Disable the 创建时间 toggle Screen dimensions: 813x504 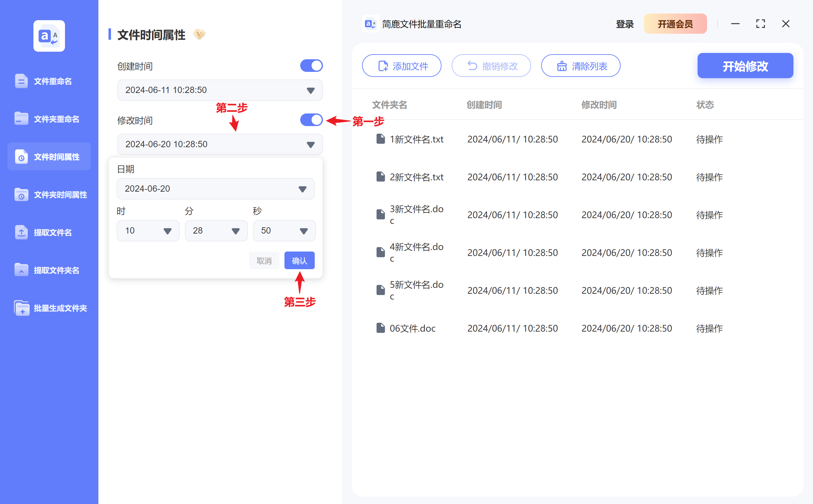[x=311, y=66]
